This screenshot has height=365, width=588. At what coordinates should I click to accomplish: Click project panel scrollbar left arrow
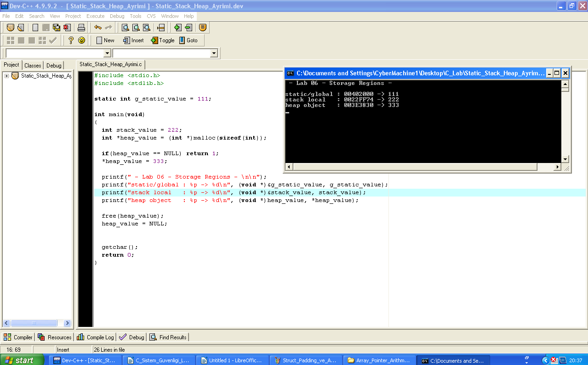tap(7, 323)
